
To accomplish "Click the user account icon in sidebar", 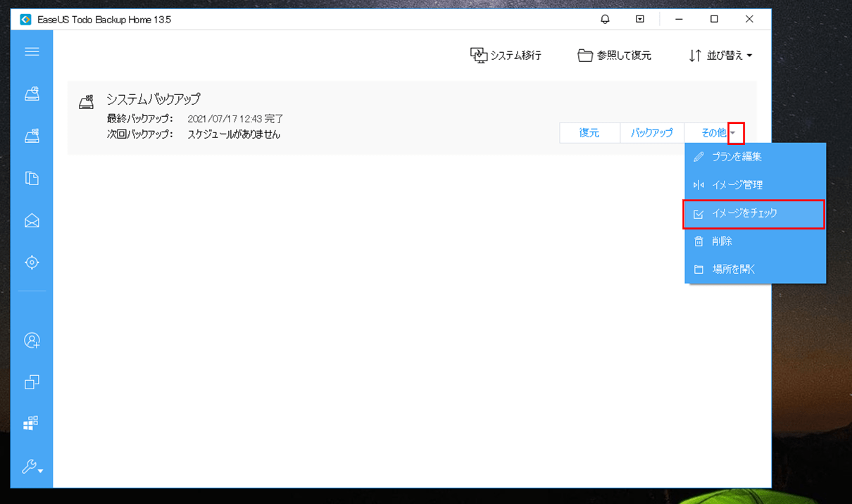I will (x=32, y=340).
